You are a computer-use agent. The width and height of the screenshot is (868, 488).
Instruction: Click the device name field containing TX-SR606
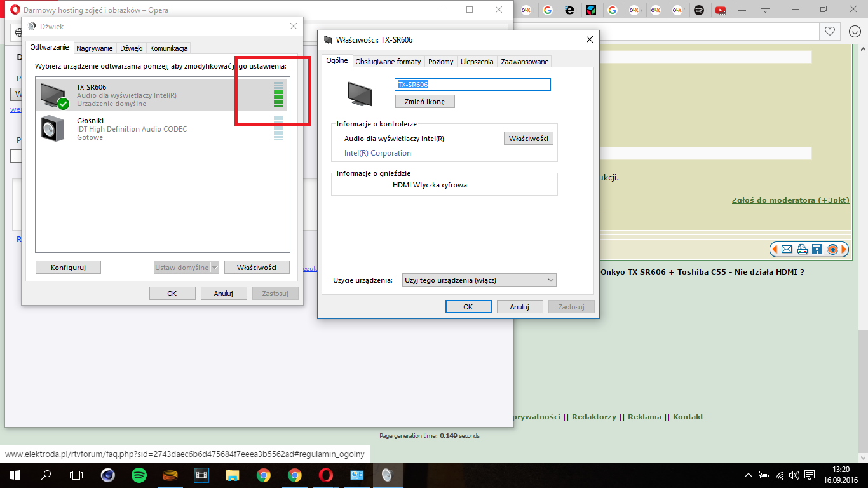[473, 85]
